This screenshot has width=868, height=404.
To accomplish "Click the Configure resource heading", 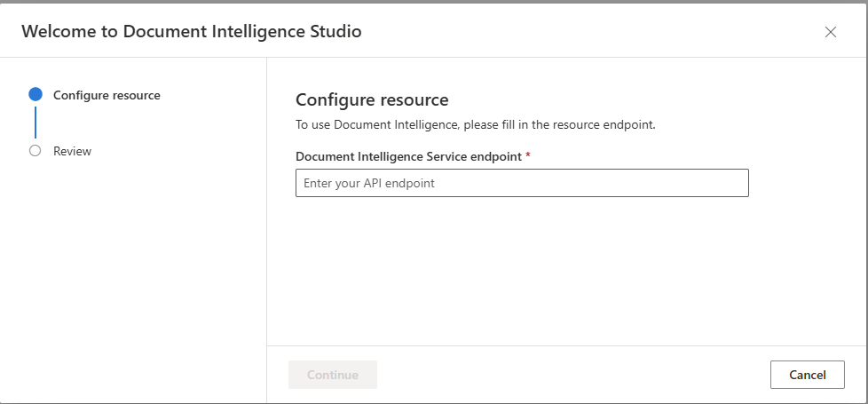I will tap(372, 100).
